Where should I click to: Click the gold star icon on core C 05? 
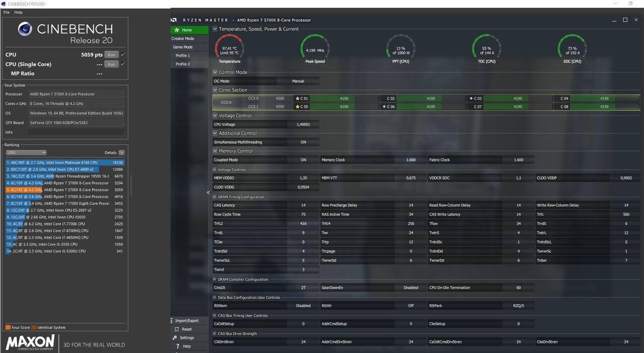tap(297, 107)
